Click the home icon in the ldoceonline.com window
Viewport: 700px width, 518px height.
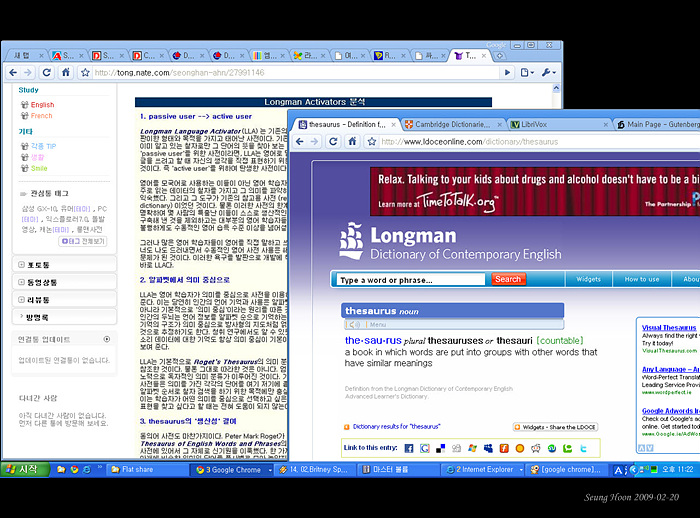pyautogui.click(x=352, y=141)
